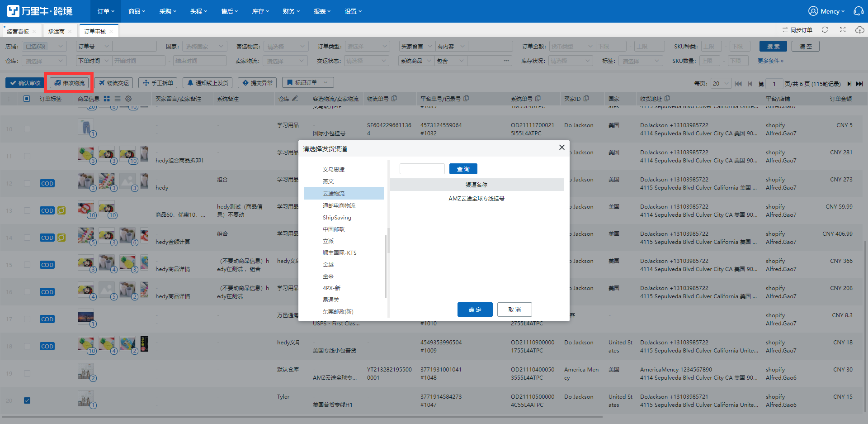Toggle the fullscreen expand icon

[x=843, y=30]
